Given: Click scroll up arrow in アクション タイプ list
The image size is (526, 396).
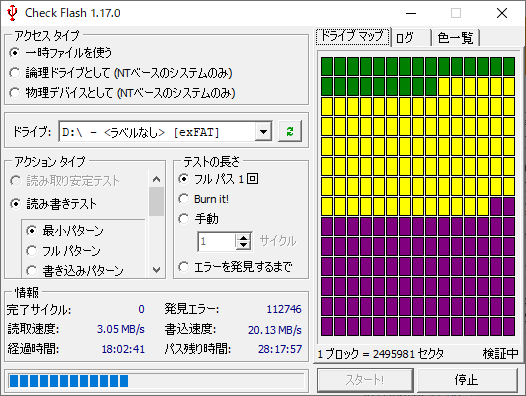Looking at the screenshot, I should [x=156, y=179].
